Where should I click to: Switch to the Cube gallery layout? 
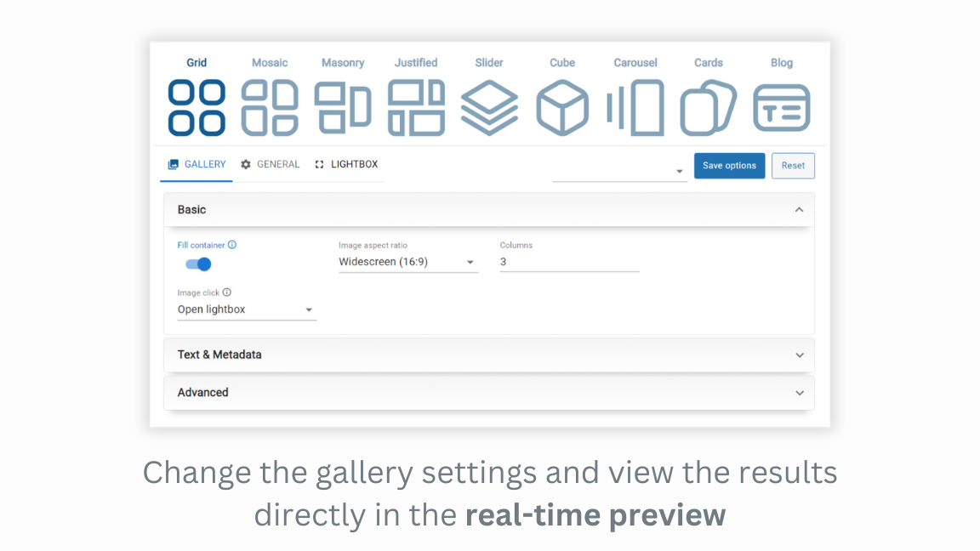[562, 106]
